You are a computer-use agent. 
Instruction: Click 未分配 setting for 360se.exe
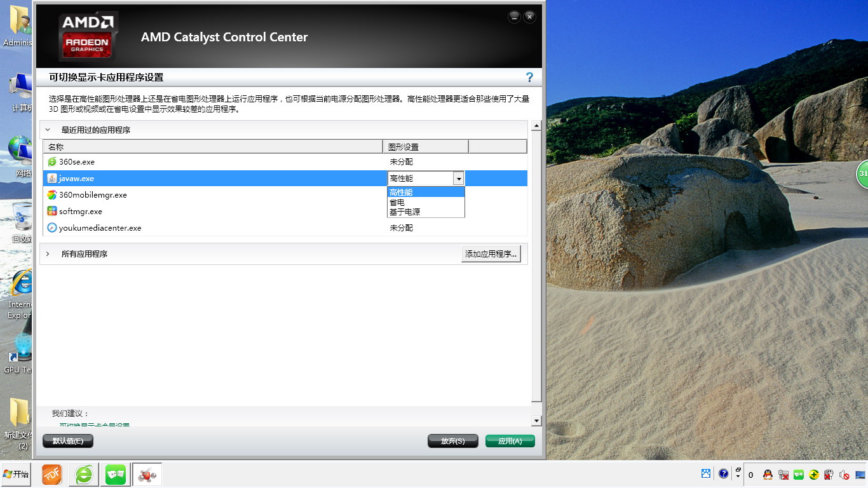(x=401, y=162)
